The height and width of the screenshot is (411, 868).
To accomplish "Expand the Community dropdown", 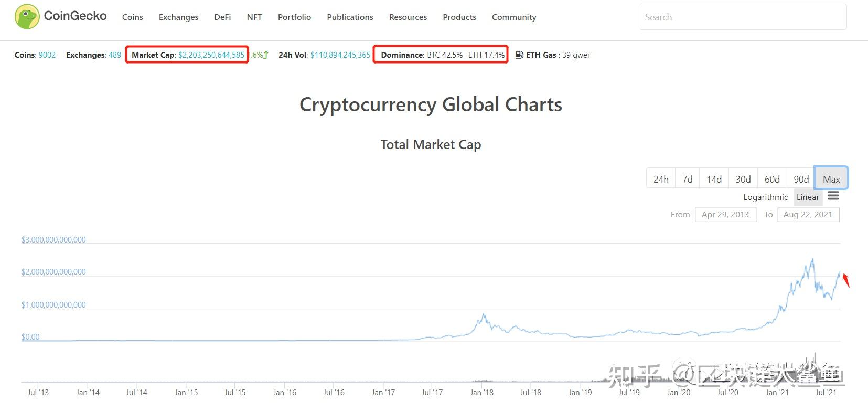I will tap(513, 17).
